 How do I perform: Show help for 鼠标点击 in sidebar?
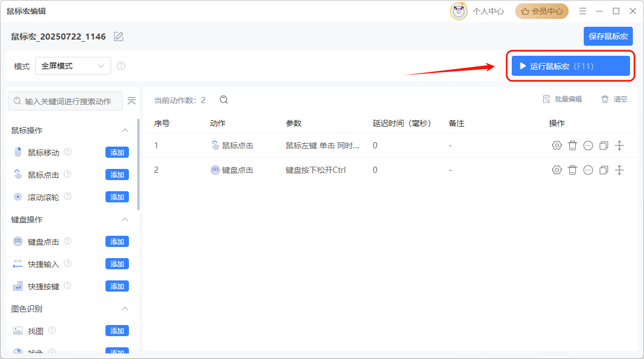tap(68, 174)
